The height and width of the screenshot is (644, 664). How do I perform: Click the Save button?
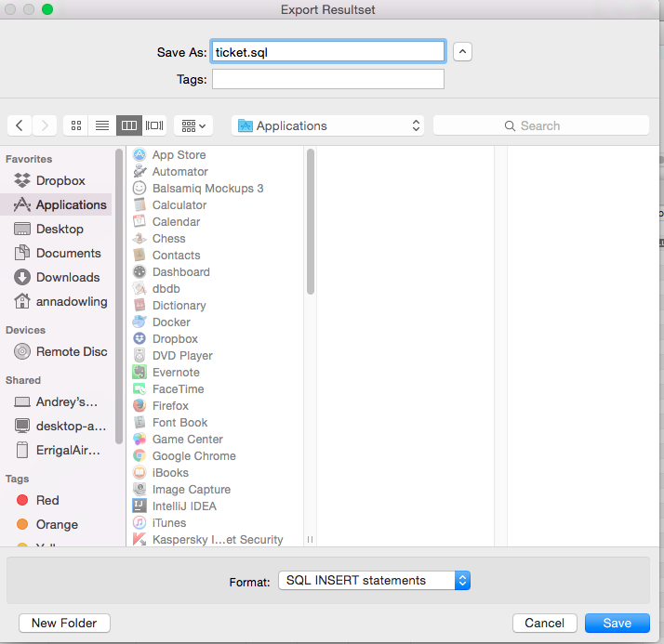coord(617,624)
